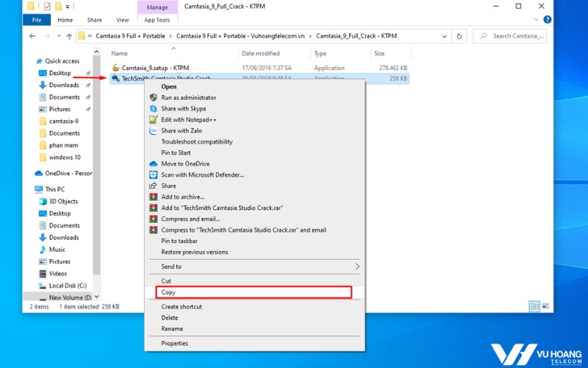Click the Refresh button by address bar
This screenshot has height=368, width=588.
pyautogui.click(x=459, y=36)
